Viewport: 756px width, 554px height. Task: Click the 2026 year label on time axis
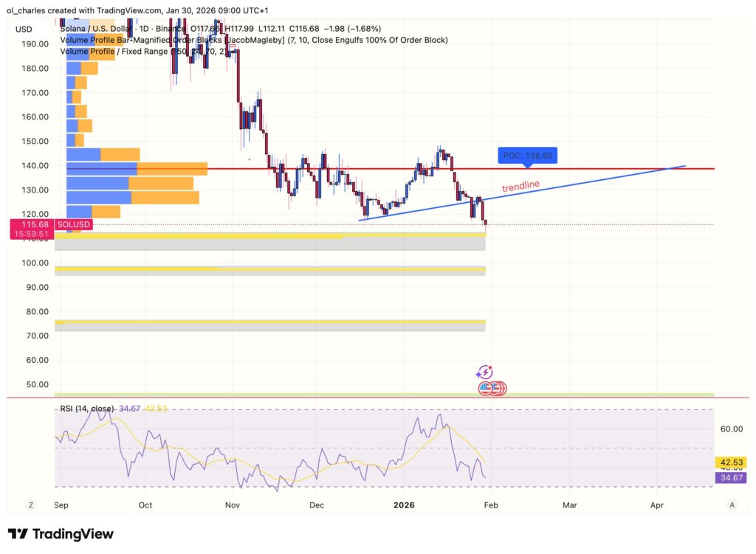(404, 505)
